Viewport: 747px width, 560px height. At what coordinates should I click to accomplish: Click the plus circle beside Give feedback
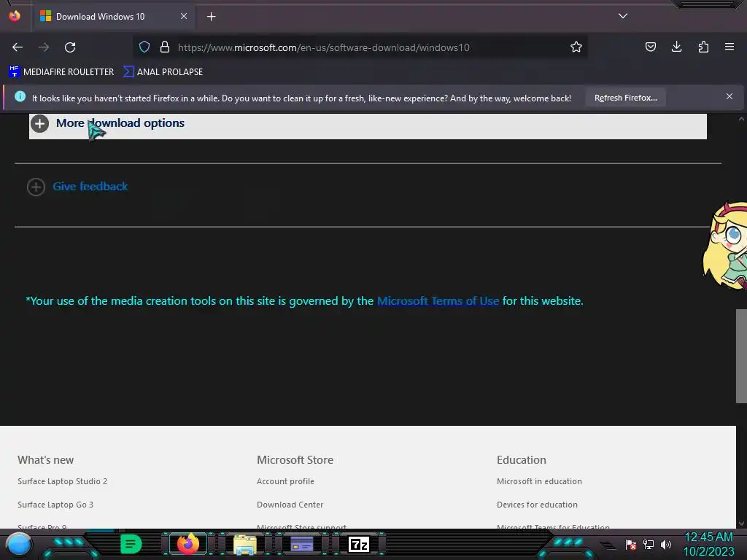click(36, 187)
